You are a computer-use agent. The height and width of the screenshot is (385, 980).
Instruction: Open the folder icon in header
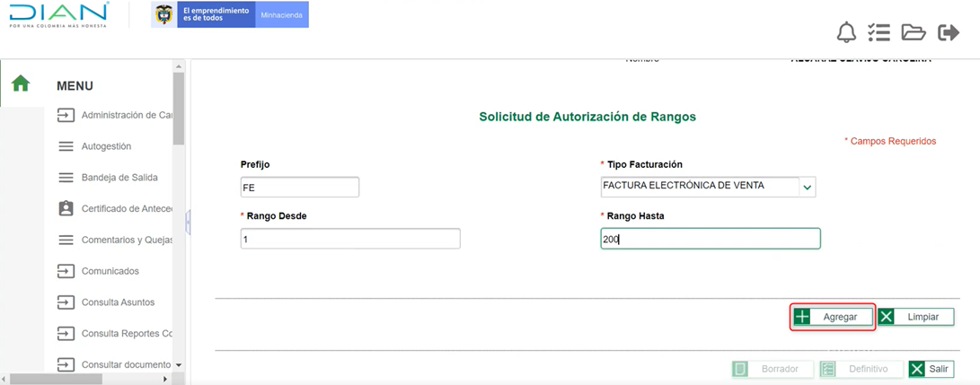click(x=914, y=33)
